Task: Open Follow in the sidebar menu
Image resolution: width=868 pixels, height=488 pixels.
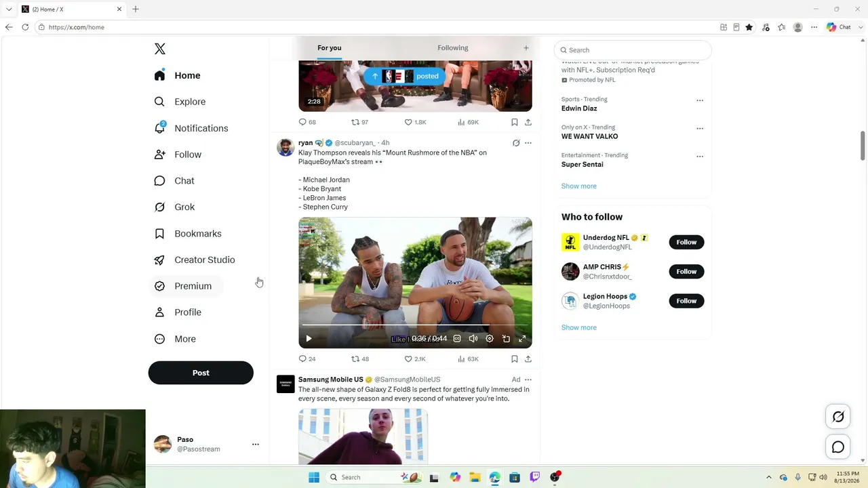Action: [178, 155]
